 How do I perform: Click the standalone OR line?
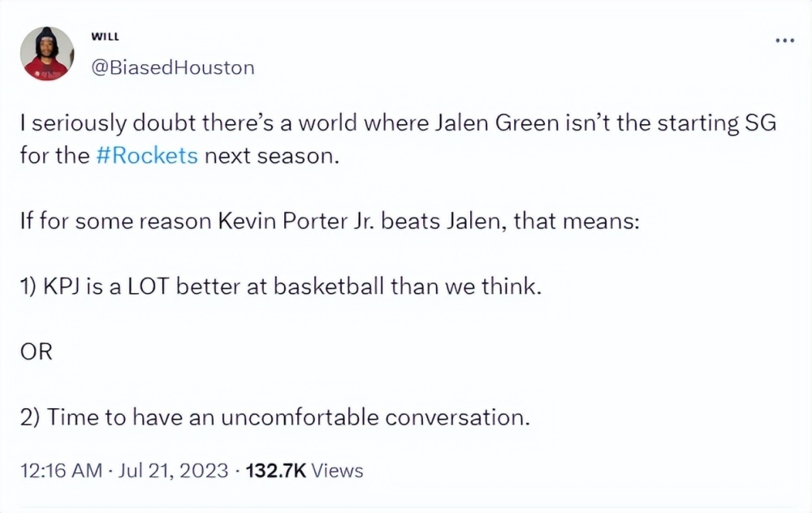[36, 352]
